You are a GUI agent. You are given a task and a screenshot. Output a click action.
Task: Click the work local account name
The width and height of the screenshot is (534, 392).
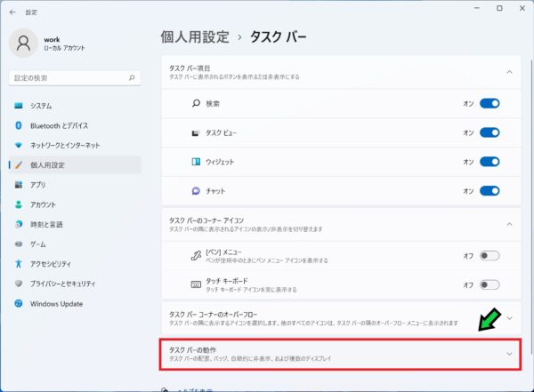(x=52, y=39)
